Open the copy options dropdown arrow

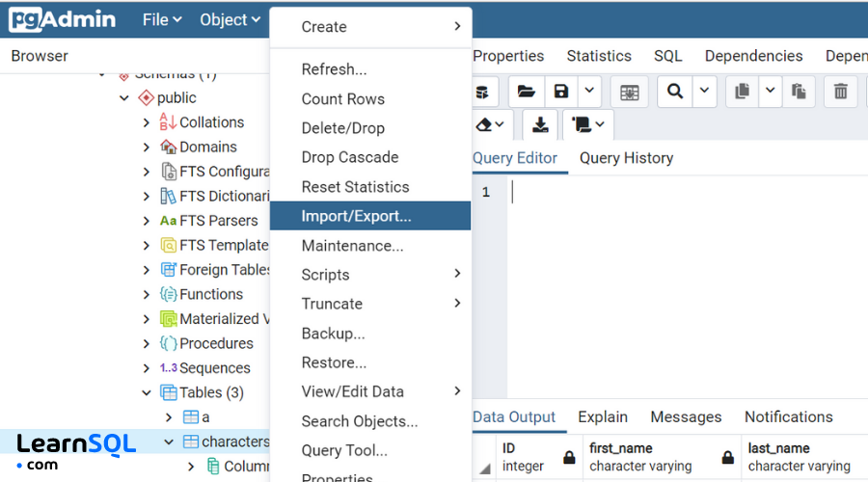770,92
